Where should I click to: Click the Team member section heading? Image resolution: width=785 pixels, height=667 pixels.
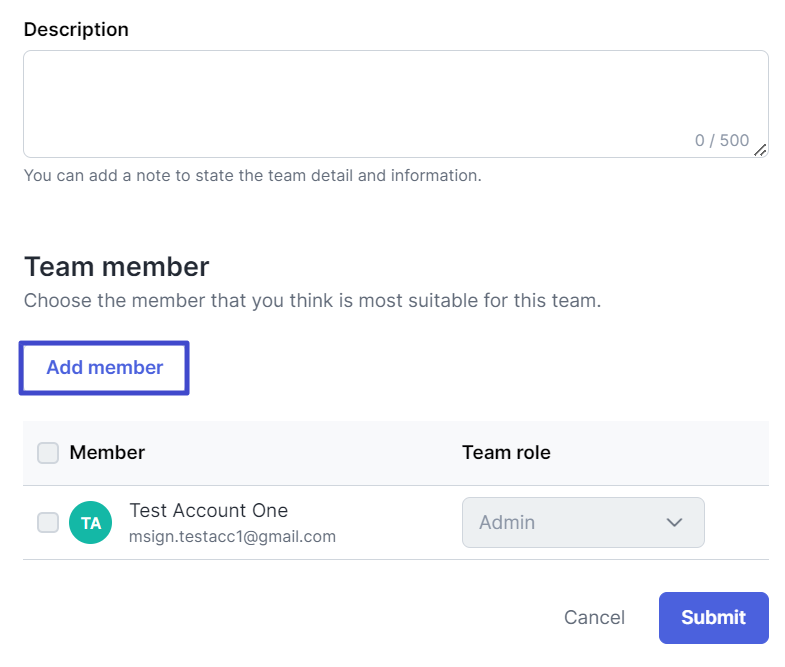coord(117,266)
